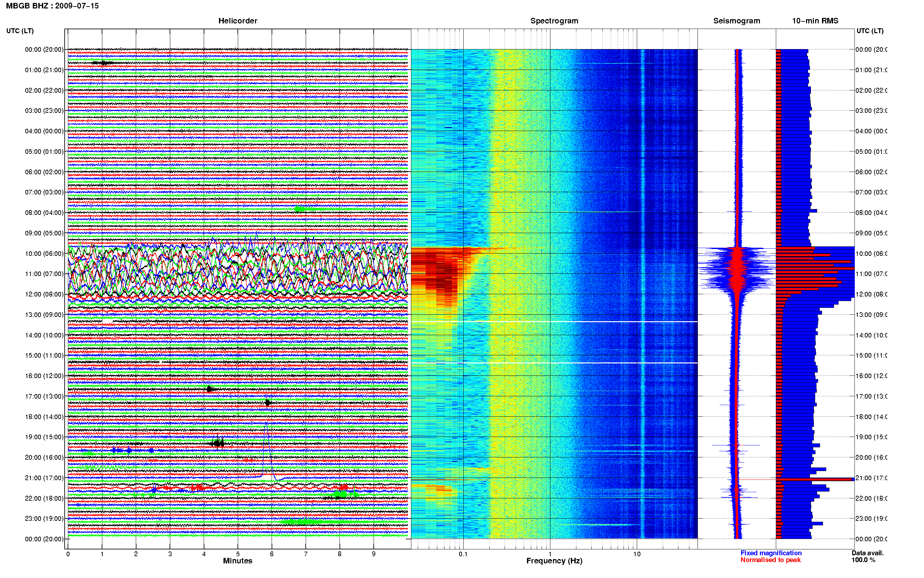This screenshot has width=924, height=578.
Task: Select the 'Helicorder' panel heading
Action: coord(237,21)
